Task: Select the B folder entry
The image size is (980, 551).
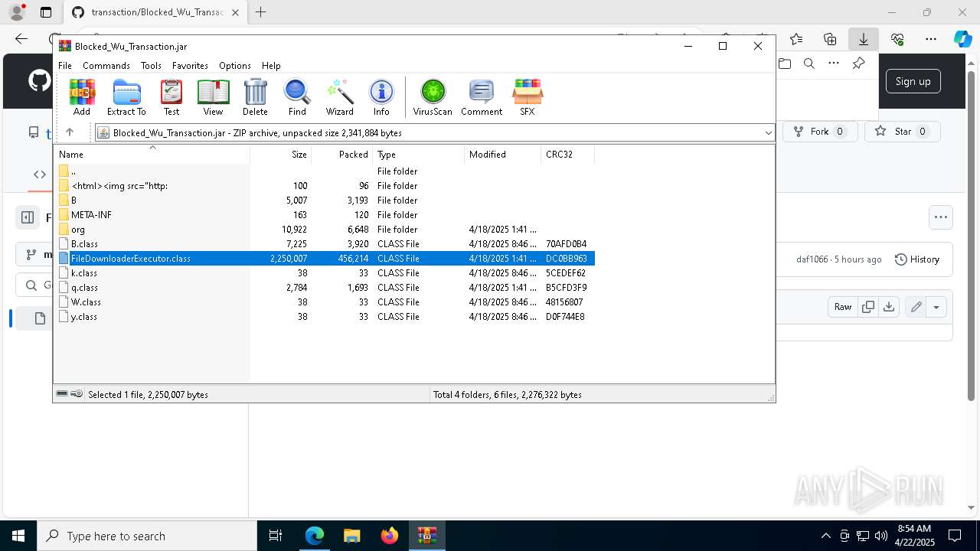Action: tap(325, 201)
